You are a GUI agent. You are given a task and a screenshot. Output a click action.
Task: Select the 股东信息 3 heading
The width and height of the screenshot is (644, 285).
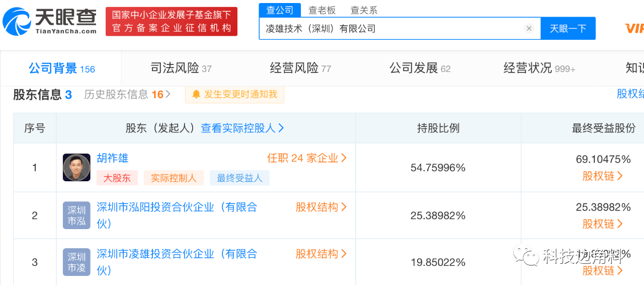[x=43, y=95]
